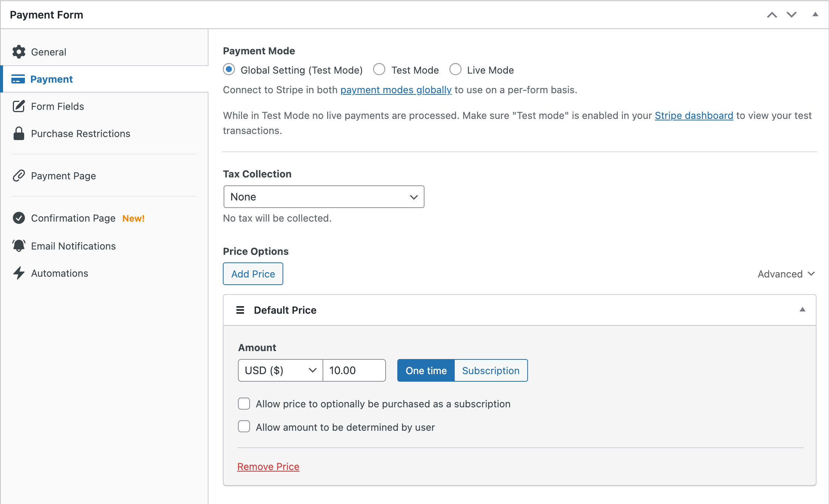Open the Tax Collection dropdown
The image size is (829, 504).
click(x=324, y=197)
